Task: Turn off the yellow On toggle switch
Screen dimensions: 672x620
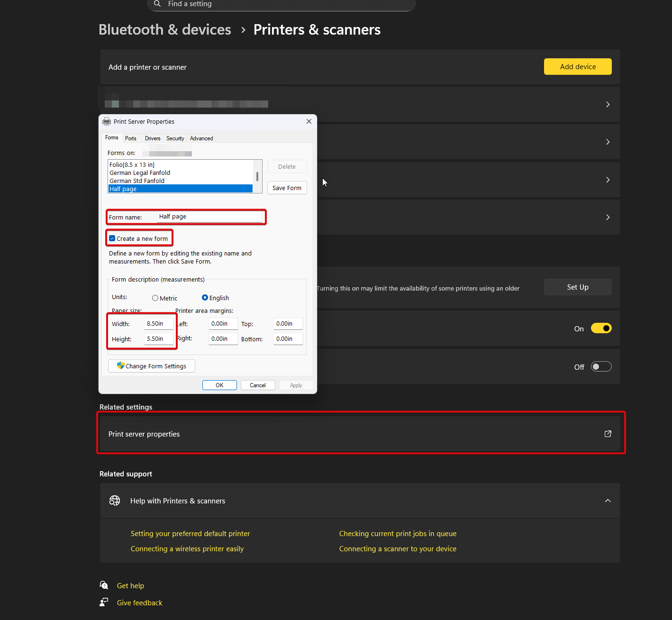Action: coord(601,328)
